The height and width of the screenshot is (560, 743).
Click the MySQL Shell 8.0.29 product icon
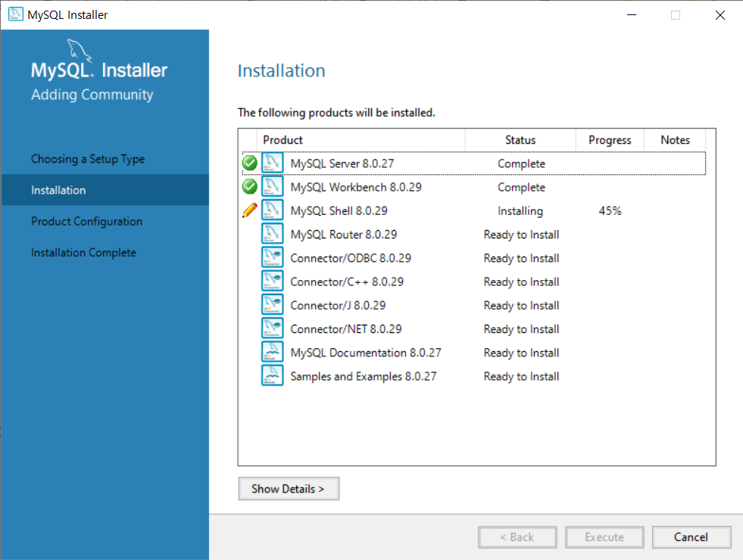273,210
